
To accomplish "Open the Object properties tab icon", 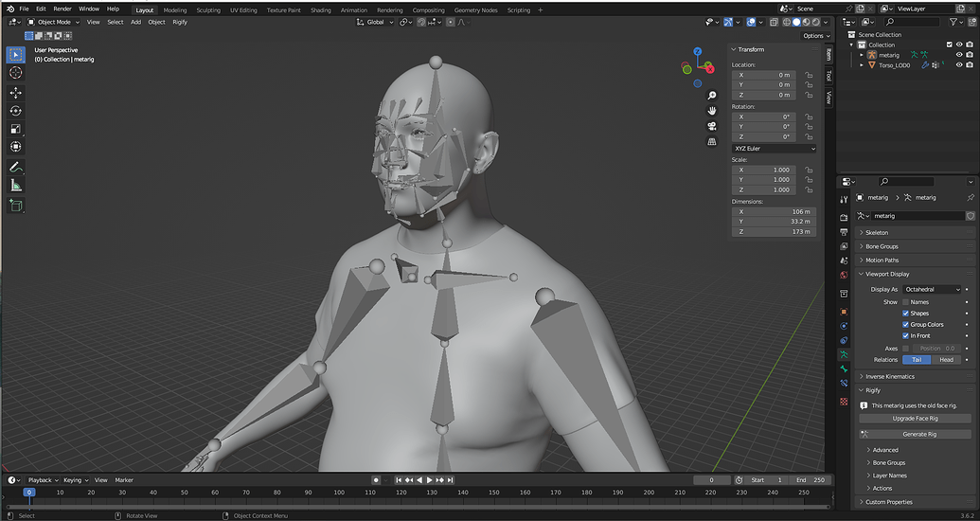I will (844, 311).
